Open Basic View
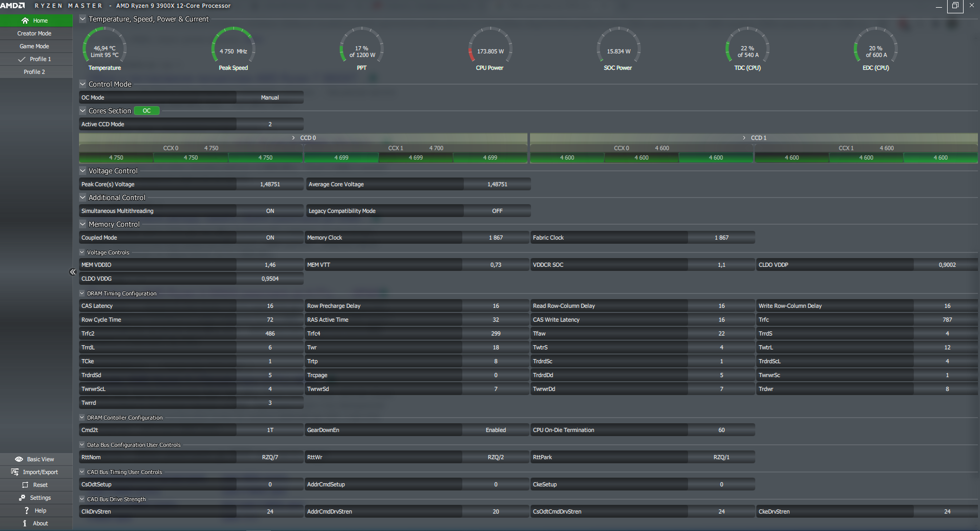980x531 pixels. click(x=36, y=459)
